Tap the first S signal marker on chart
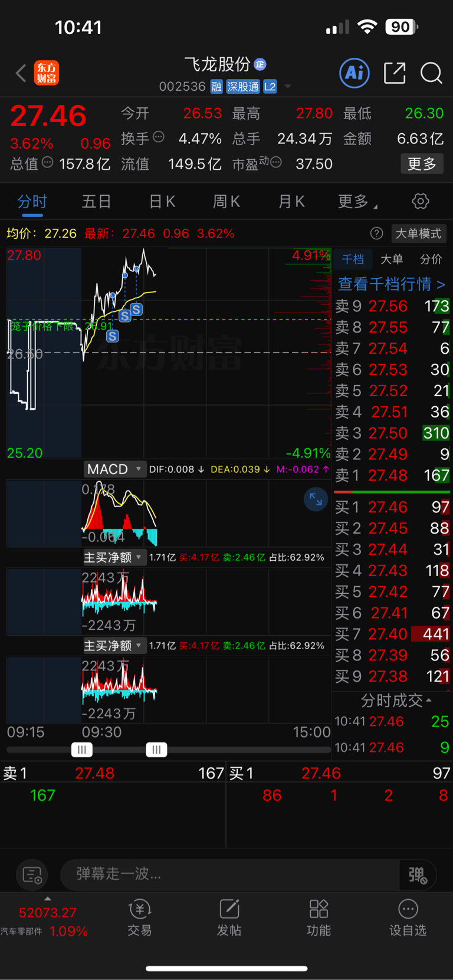 (x=112, y=336)
